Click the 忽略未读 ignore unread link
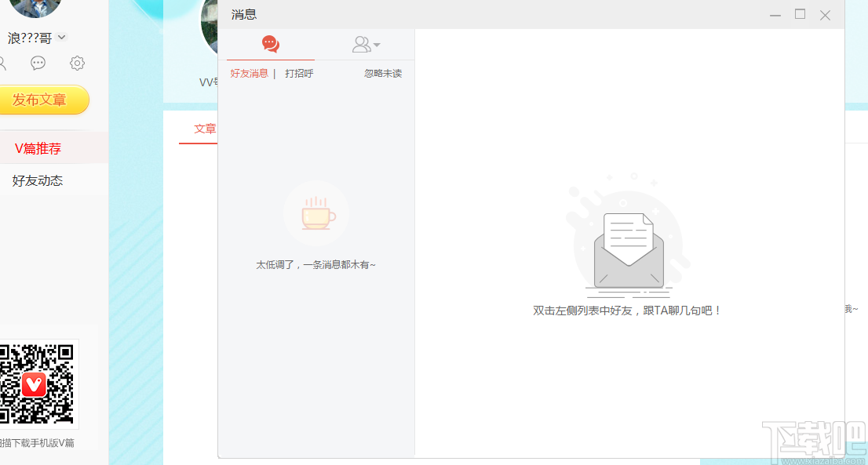Image resolution: width=868 pixels, height=465 pixels. click(x=383, y=73)
